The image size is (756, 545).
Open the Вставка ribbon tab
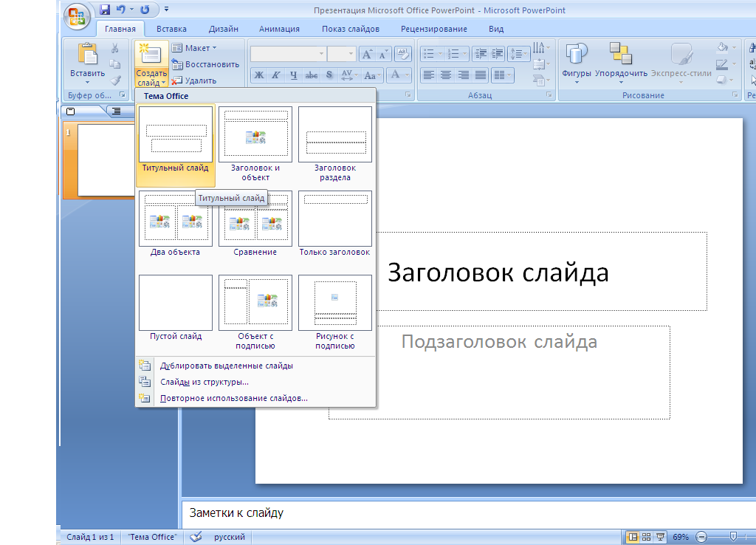(x=171, y=29)
